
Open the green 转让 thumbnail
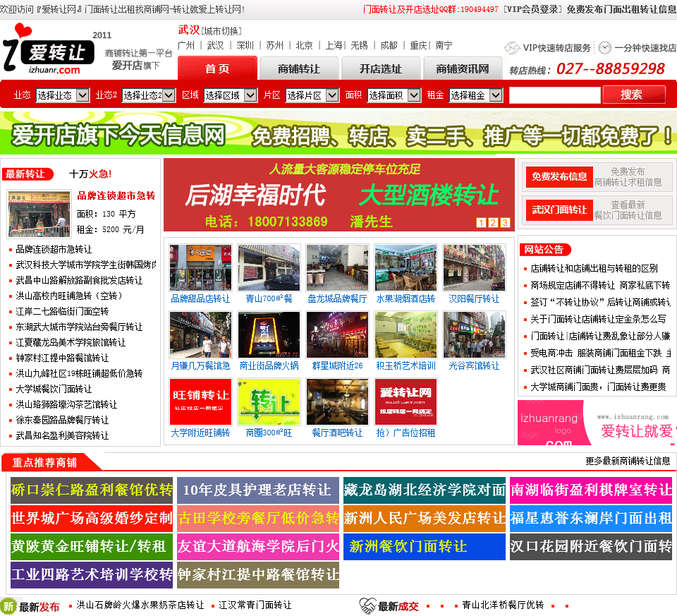coord(269,401)
